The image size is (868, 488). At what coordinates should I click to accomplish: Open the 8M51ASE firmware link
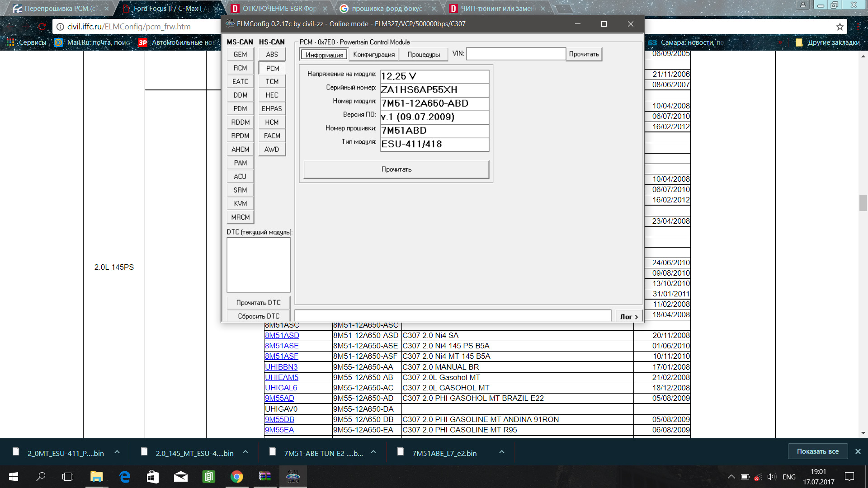point(282,346)
